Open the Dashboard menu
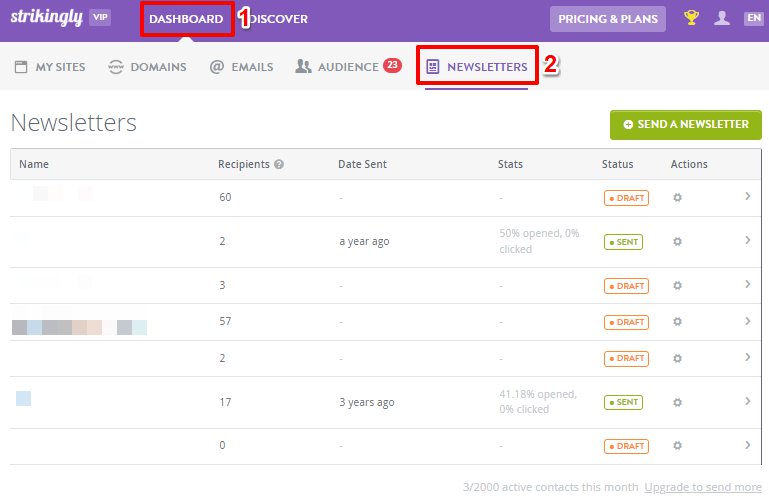Screen dimensions: 769x500 tap(186, 19)
